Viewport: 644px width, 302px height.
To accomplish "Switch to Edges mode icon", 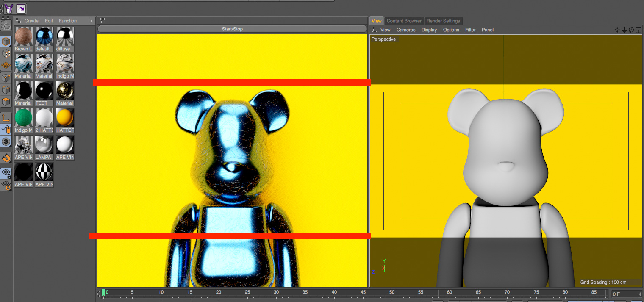I will tap(6, 90).
